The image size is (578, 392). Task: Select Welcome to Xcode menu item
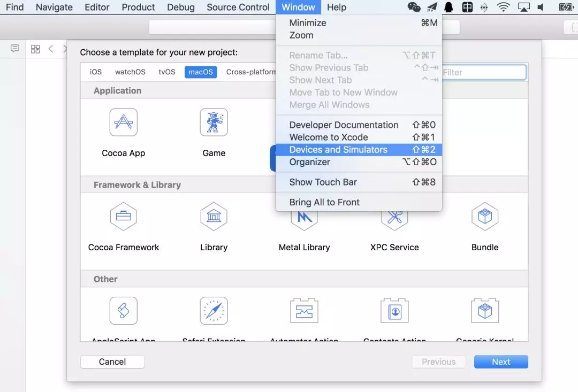click(x=359, y=137)
